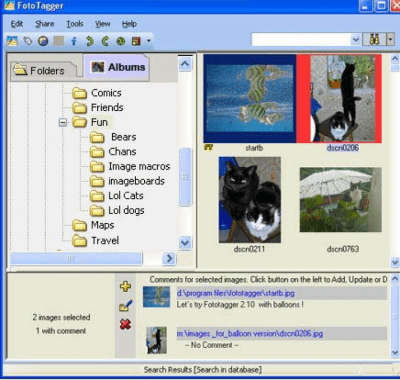The width and height of the screenshot is (400, 380).
Task: Click comments panel scroll up arrow
Action: [x=395, y=279]
